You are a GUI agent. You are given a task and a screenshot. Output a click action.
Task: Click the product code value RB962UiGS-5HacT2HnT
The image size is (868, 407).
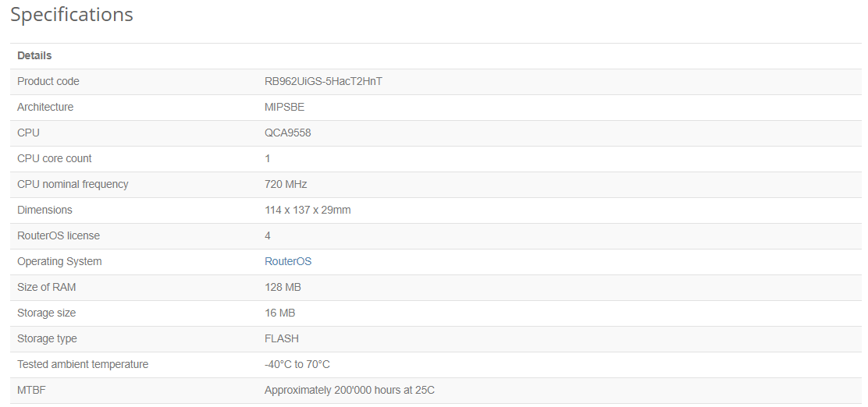click(x=323, y=81)
